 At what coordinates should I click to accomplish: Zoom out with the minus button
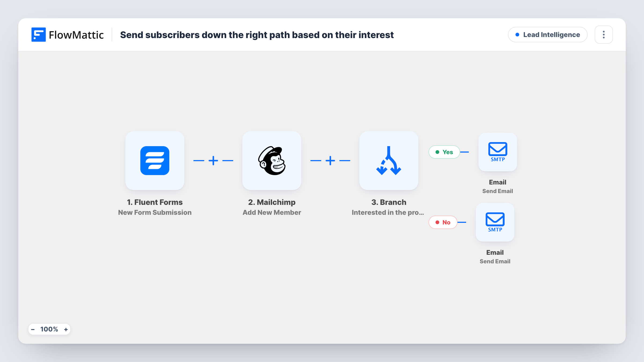pyautogui.click(x=33, y=329)
